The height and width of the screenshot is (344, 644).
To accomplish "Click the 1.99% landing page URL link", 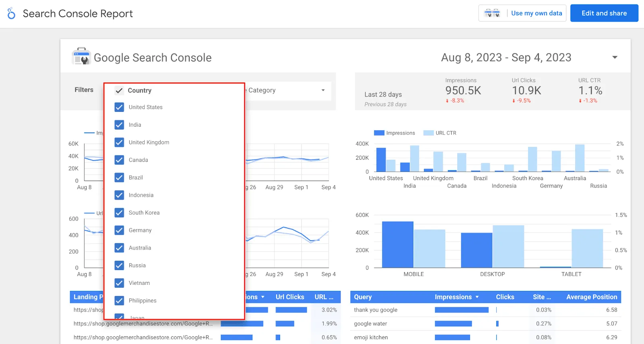I will pos(143,323).
